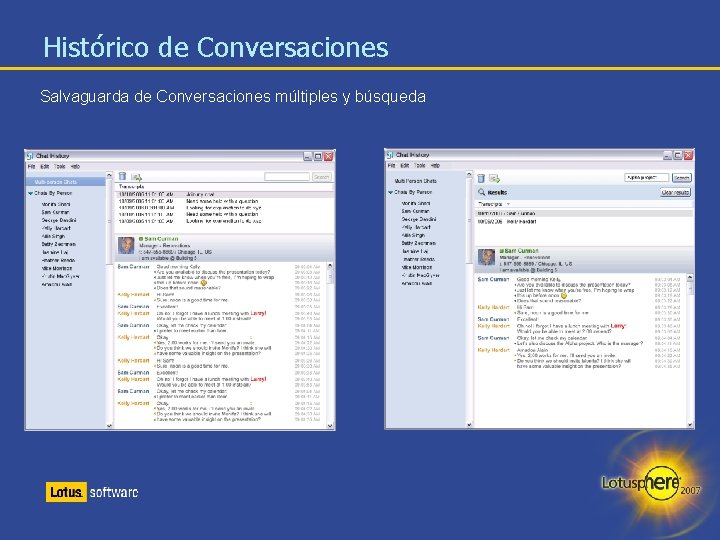Open File menu in left Chat History window
The height and width of the screenshot is (540, 720).
pos(31,167)
